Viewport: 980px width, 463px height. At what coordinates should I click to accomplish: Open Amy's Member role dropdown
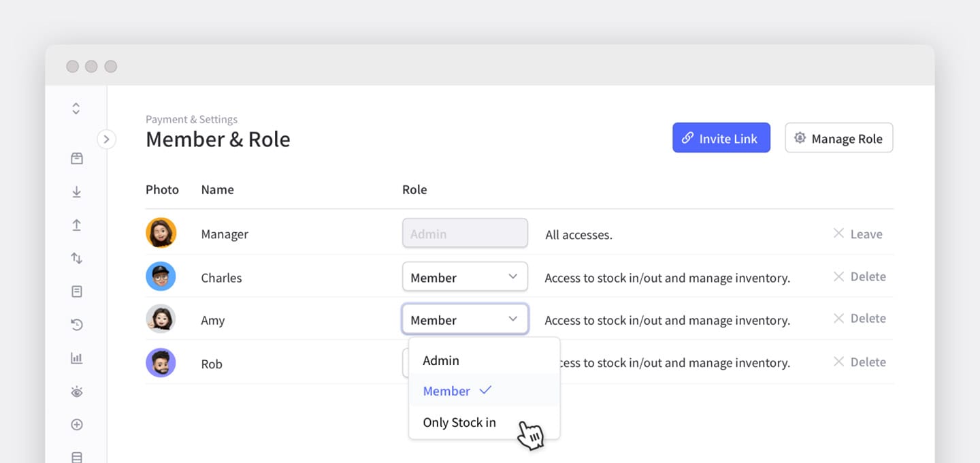(x=465, y=319)
